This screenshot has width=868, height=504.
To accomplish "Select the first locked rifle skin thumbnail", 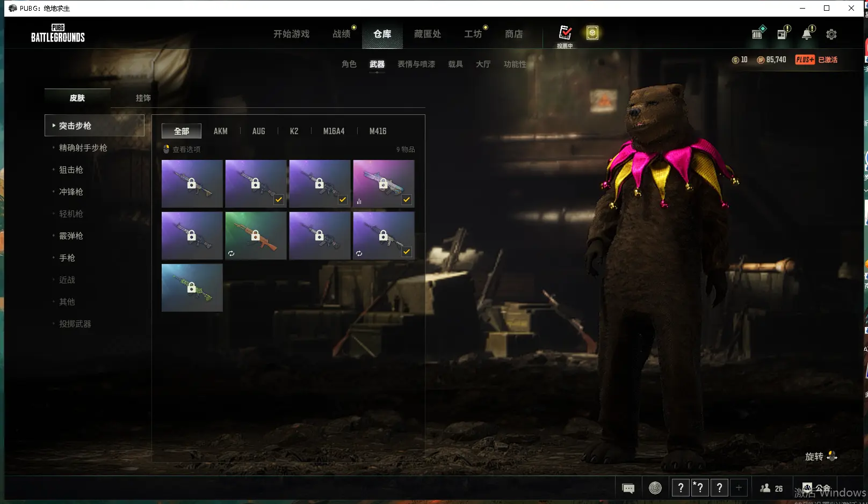I will click(192, 184).
